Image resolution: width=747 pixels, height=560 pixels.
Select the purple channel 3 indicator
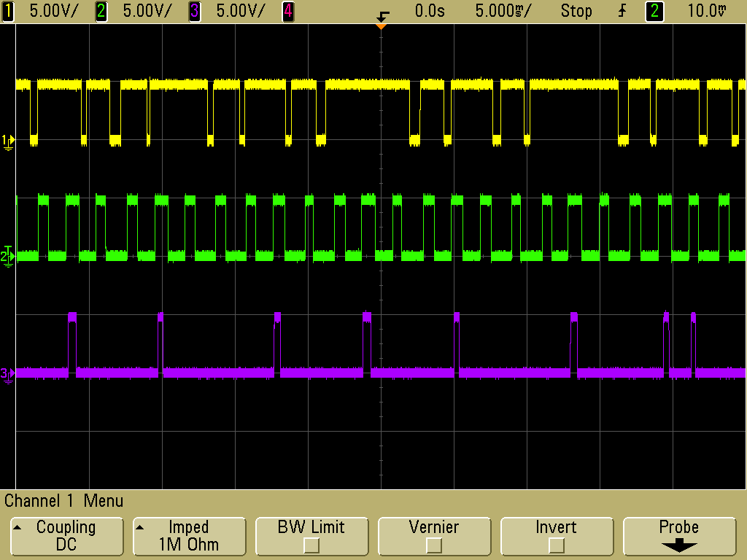point(195,11)
